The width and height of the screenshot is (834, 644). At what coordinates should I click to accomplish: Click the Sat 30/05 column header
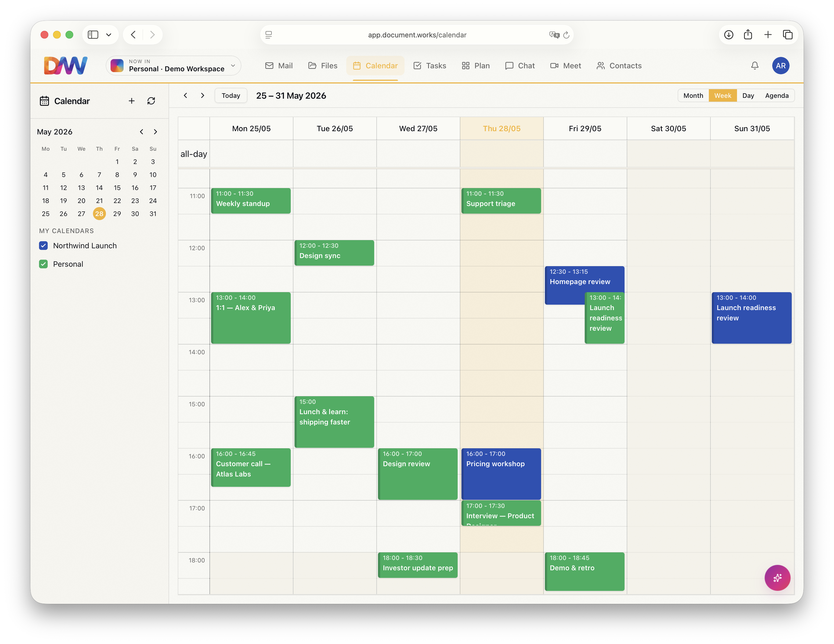tap(668, 129)
